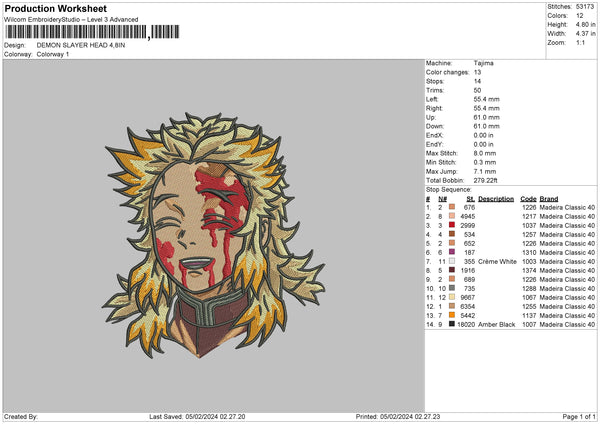The height and width of the screenshot is (424, 600).
Task: Click 'Printed: 05/02/2024 02.27.23' footer text
Action: [398, 416]
